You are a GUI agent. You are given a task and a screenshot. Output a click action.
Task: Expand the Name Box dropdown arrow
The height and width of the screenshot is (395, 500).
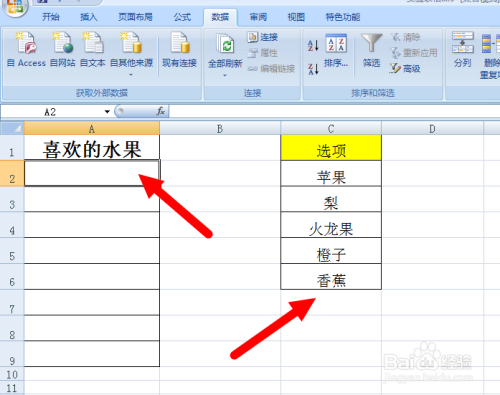click(x=107, y=112)
